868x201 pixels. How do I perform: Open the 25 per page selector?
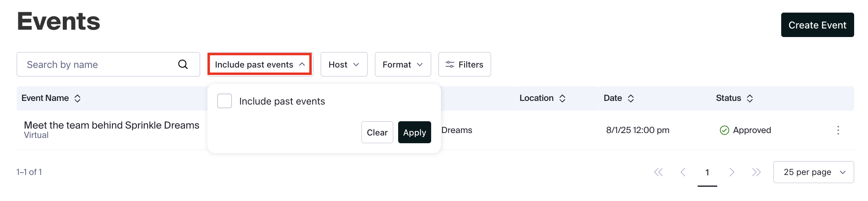click(x=813, y=172)
